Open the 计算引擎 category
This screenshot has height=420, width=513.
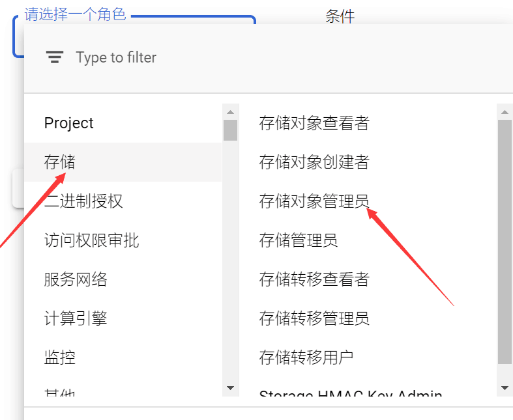click(x=76, y=318)
